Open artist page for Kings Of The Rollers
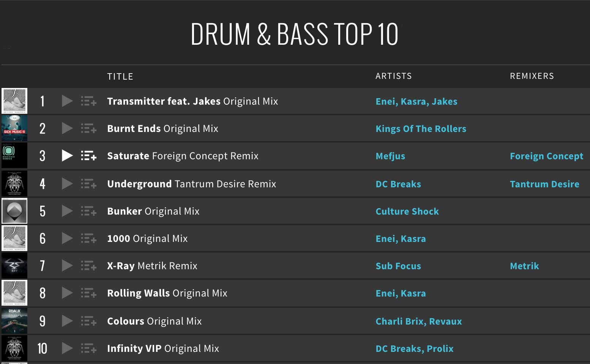The width and height of the screenshot is (590, 364). 421,129
